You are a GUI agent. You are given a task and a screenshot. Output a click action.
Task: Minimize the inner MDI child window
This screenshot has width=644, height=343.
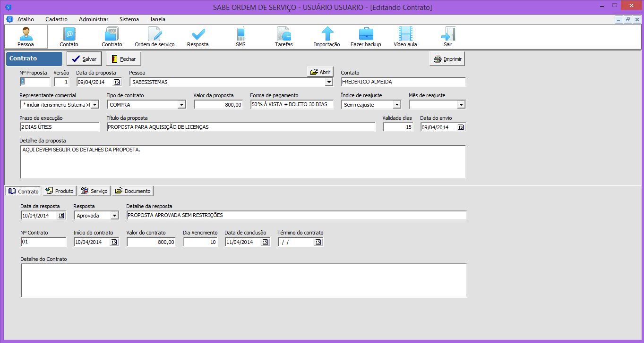click(x=619, y=20)
